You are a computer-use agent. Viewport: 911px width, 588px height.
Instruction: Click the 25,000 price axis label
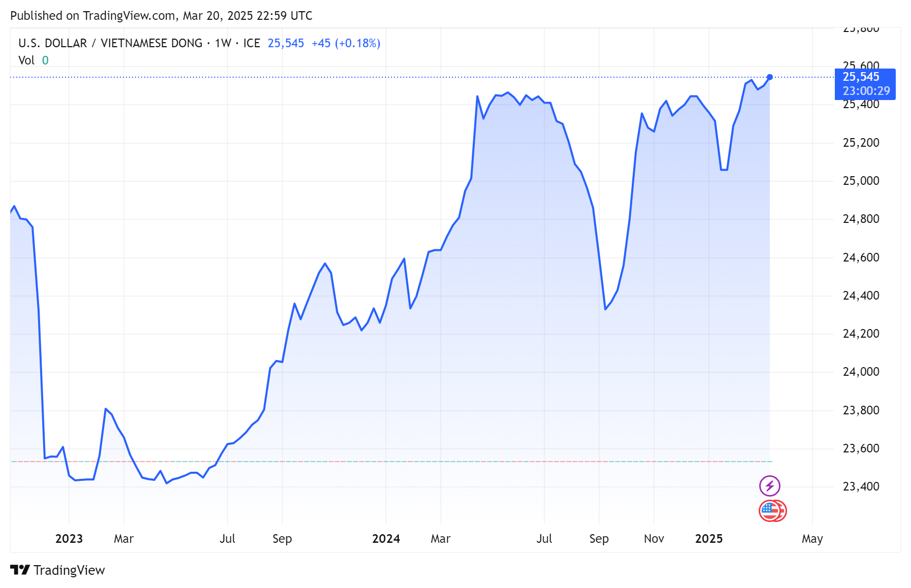click(861, 181)
